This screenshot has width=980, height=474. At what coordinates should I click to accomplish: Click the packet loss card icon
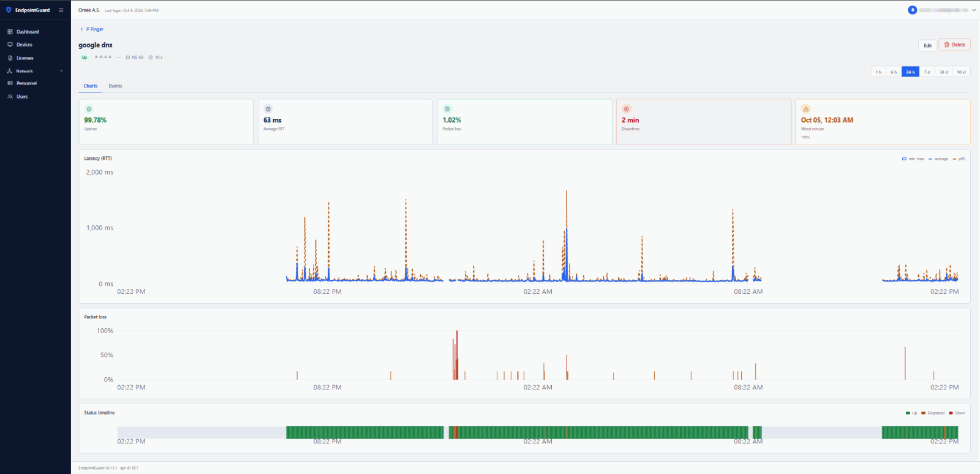pos(447,109)
